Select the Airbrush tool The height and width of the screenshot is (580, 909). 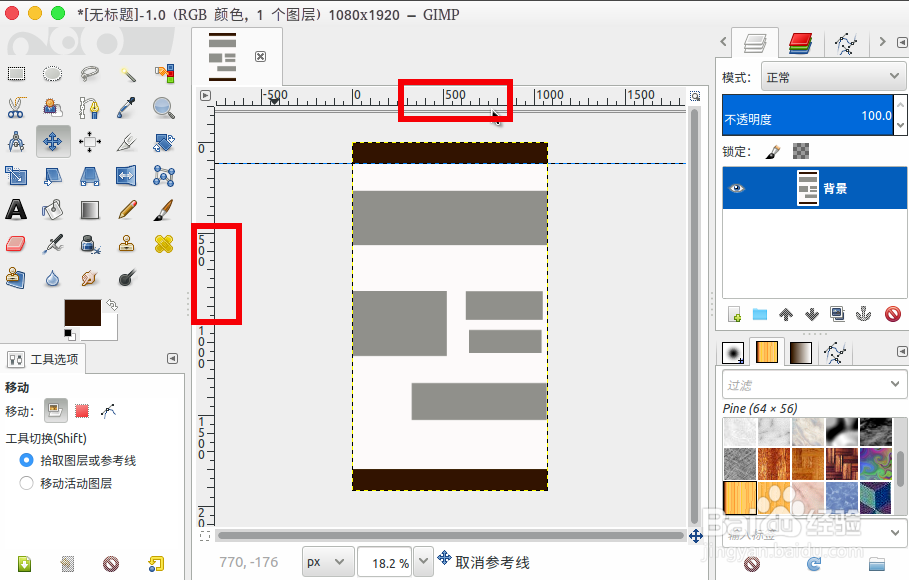pos(53,244)
